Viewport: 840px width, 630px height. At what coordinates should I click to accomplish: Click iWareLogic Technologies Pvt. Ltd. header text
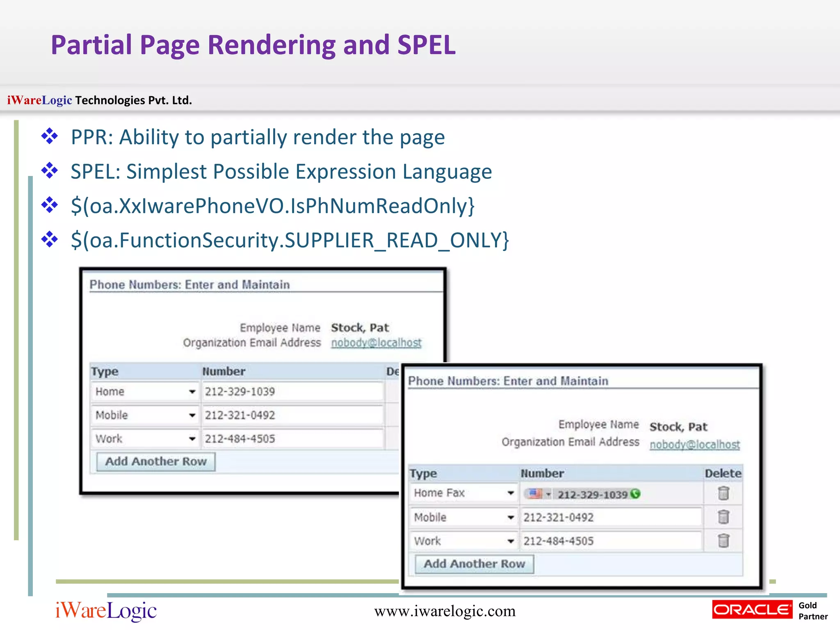[100, 100]
